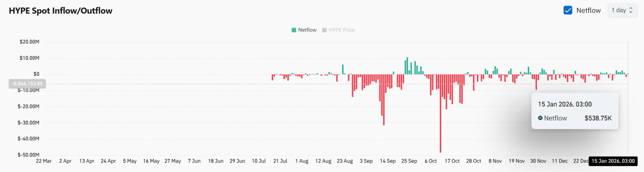Click the up/down arrows beside 1 day

[x=631, y=10]
